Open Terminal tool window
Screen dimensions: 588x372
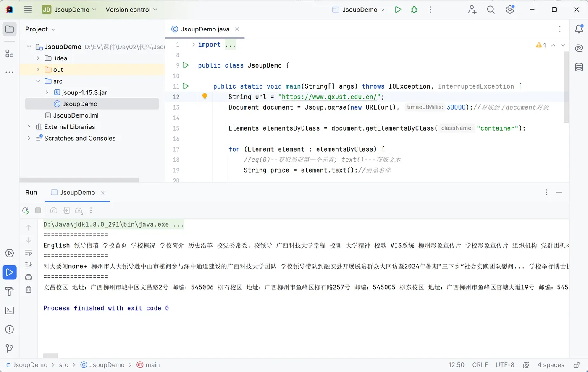(x=9, y=310)
